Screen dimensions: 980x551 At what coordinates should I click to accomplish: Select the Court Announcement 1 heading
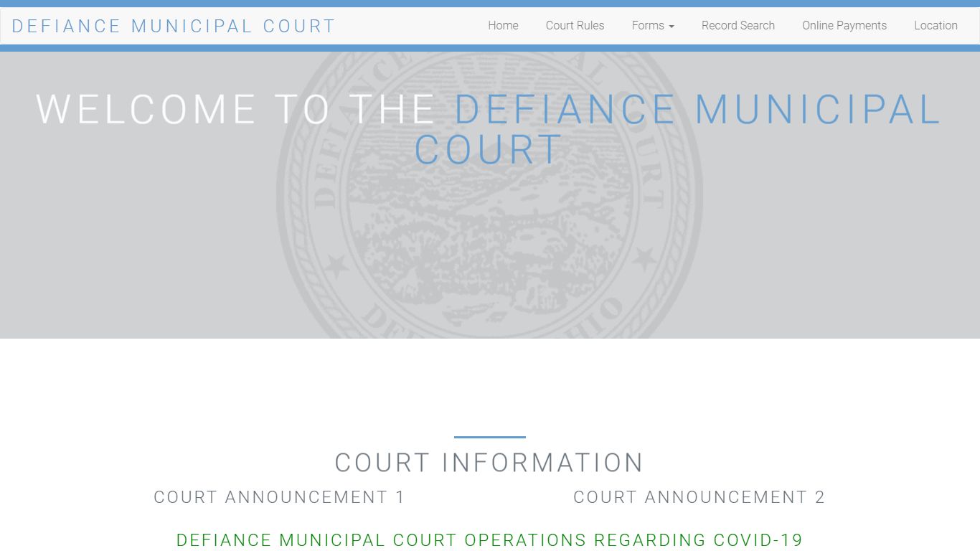click(280, 497)
